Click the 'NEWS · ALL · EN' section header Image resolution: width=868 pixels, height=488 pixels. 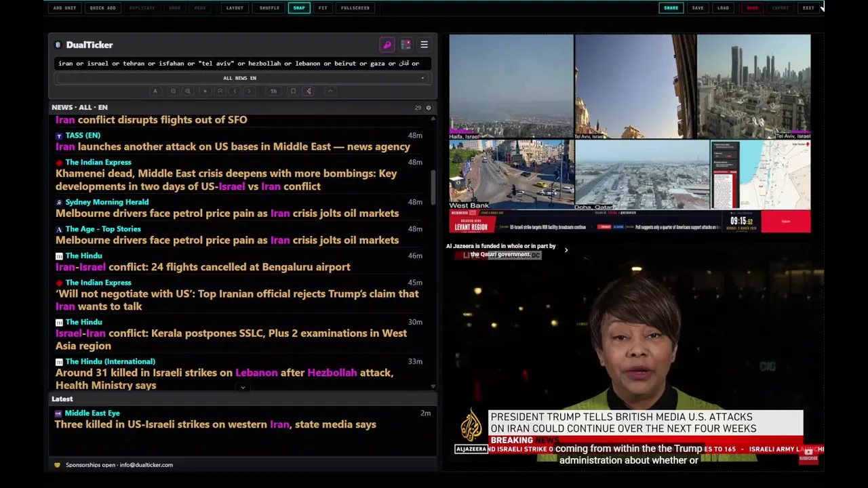click(x=79, y=108)
